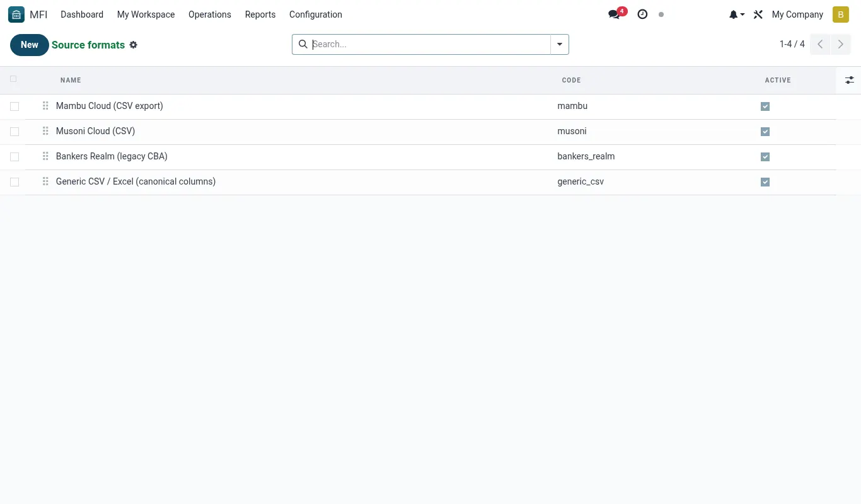Open optional columns adjust settings
The width and height of the screenshot is (861, 504).
tap(849, 80)
